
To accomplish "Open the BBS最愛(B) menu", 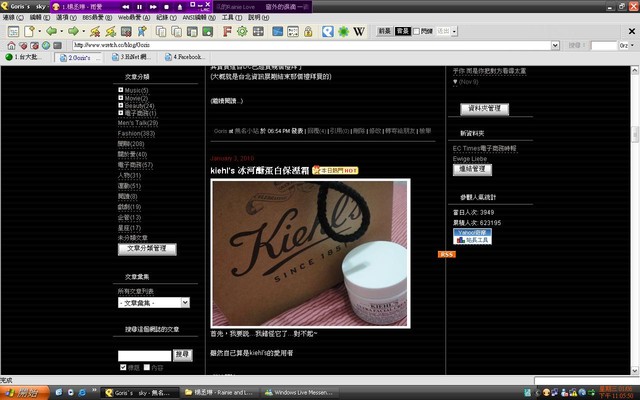I will tap(97, 18).
